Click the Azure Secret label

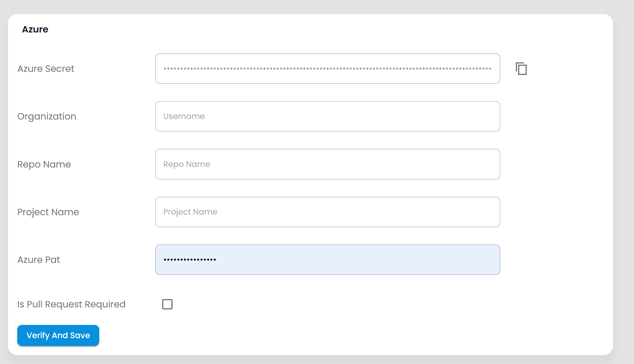click(x=46, y=69)
